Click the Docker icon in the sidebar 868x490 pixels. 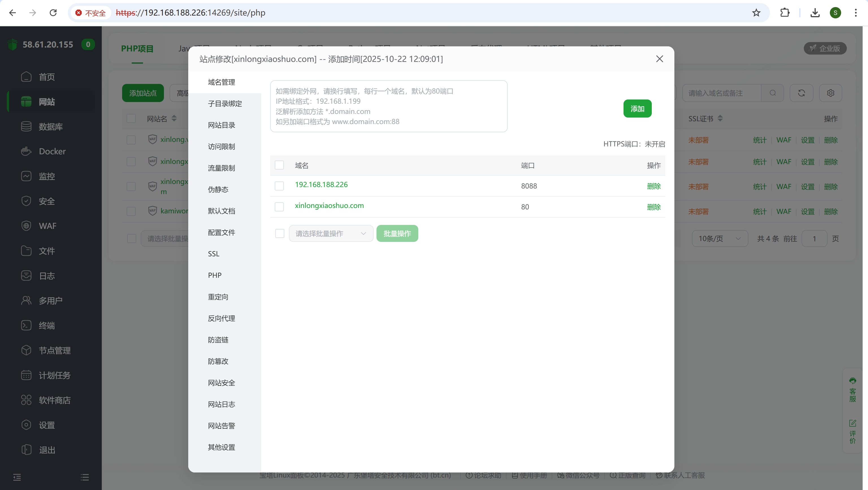pos(26,151)
